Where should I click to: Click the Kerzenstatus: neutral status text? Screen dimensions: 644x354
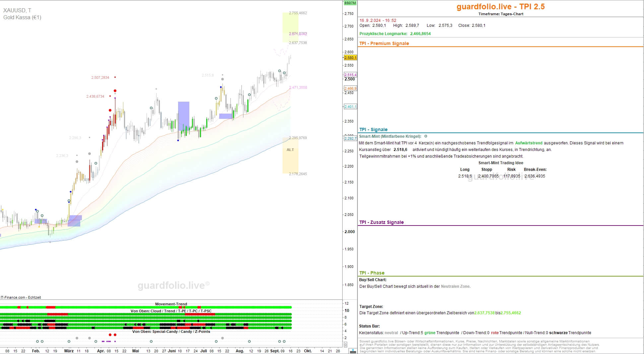[378, 333]
